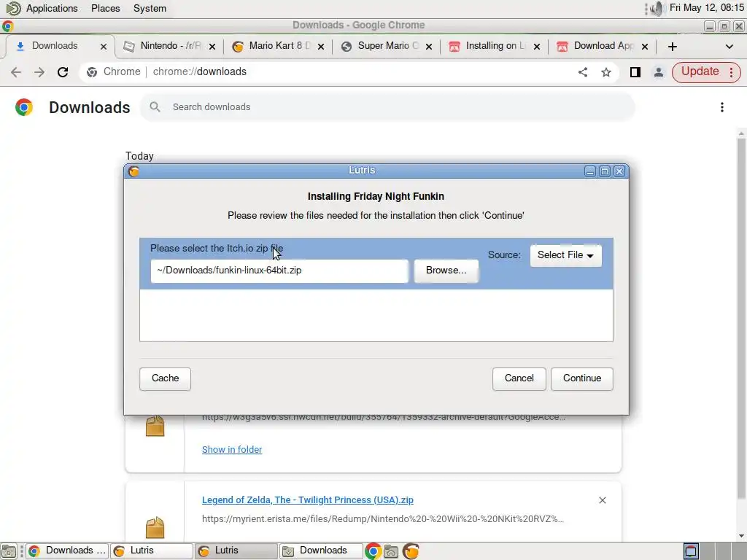
Task: Click the Chrome logo on Downloads page
Action: point(24,107)
